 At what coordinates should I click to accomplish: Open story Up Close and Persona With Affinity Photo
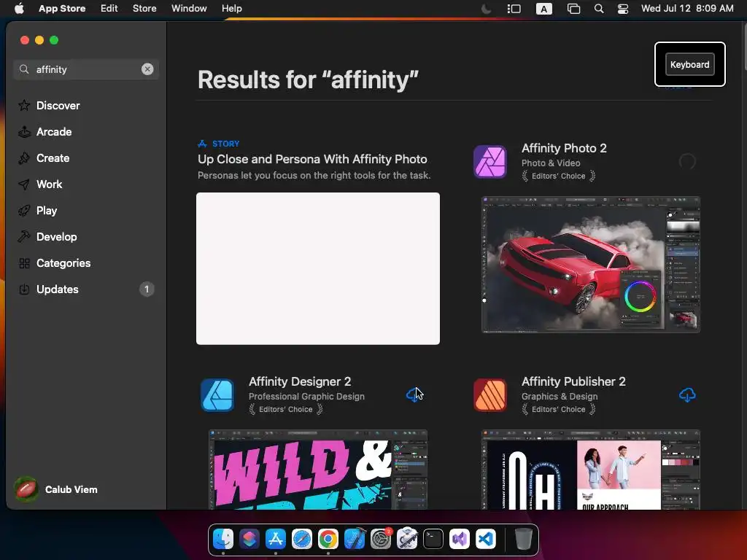click(x=312, y=159)
